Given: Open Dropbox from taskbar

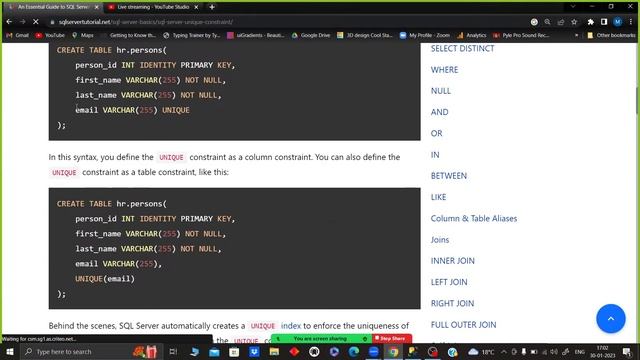Looking at the screenshot, I should pos(254,351).
